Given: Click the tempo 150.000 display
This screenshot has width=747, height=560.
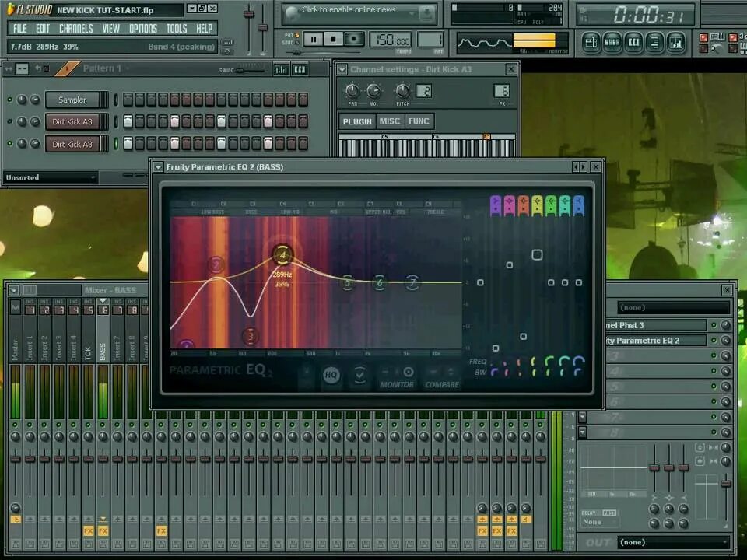Looking at the screenshot, I should pos(391,40).
